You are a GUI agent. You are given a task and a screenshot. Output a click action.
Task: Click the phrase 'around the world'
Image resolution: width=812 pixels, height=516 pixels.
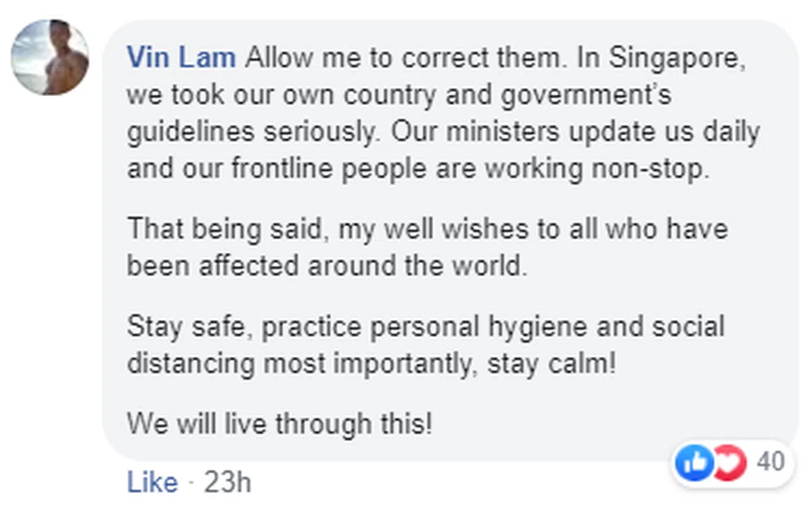(416, 266)
